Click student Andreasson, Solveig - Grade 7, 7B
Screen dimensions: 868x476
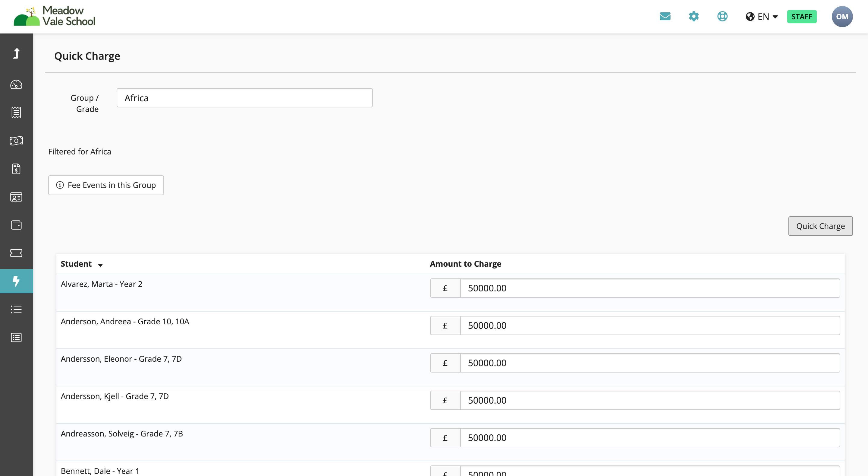122,434
